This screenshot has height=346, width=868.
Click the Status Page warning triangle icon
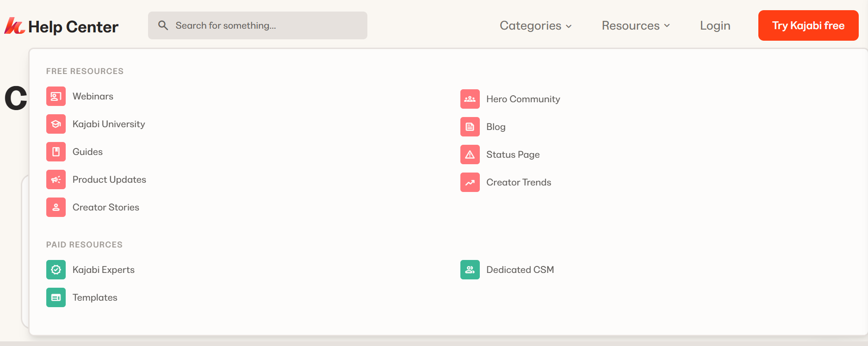tap(470, 154)
